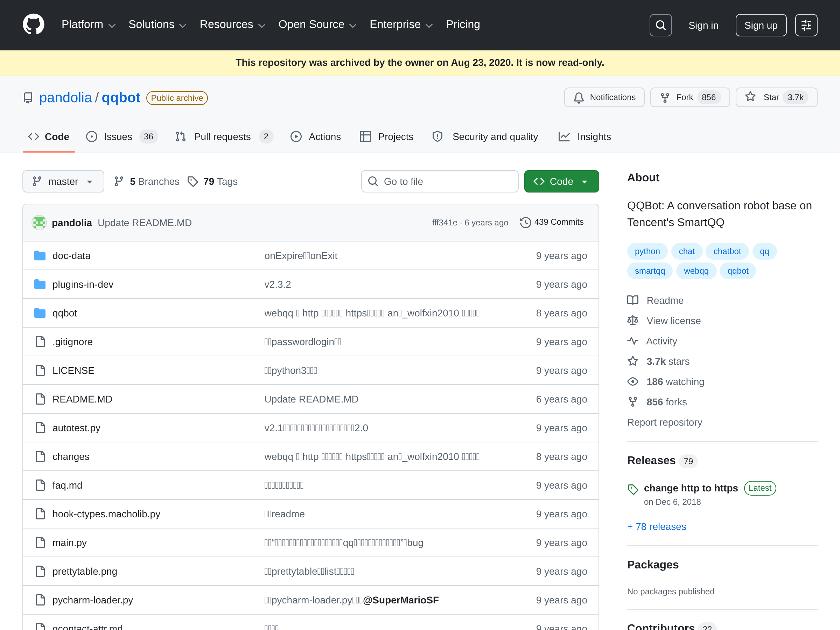The image size is (840, 630).
Task: Open the doc-data folder
Action: pyautogui.click(x=71, y=255)
